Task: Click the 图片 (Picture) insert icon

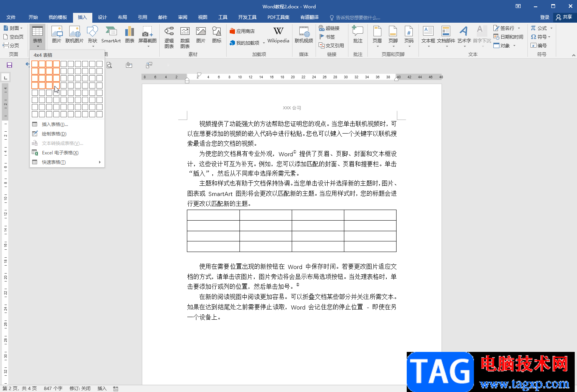Action: pyautogui.click(x=57, y=34)
